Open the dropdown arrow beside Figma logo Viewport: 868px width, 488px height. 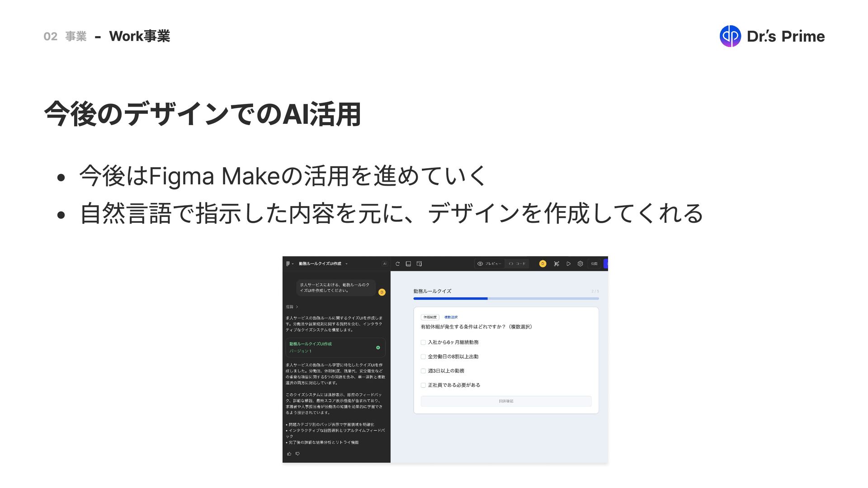293,264
